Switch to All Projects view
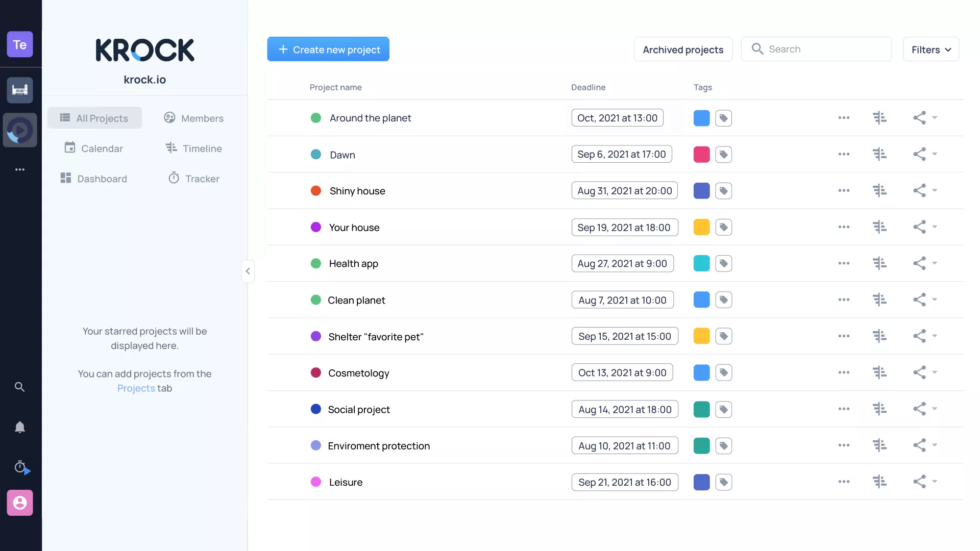 coord(94,118)
